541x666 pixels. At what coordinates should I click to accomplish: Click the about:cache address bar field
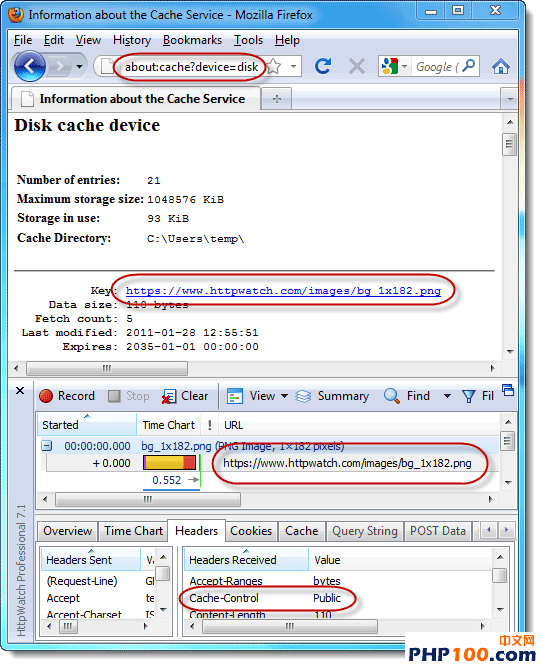point(191,67)
